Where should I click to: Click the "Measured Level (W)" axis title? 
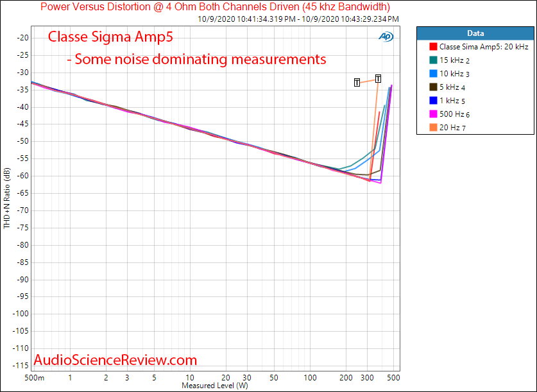pos(215,386)
